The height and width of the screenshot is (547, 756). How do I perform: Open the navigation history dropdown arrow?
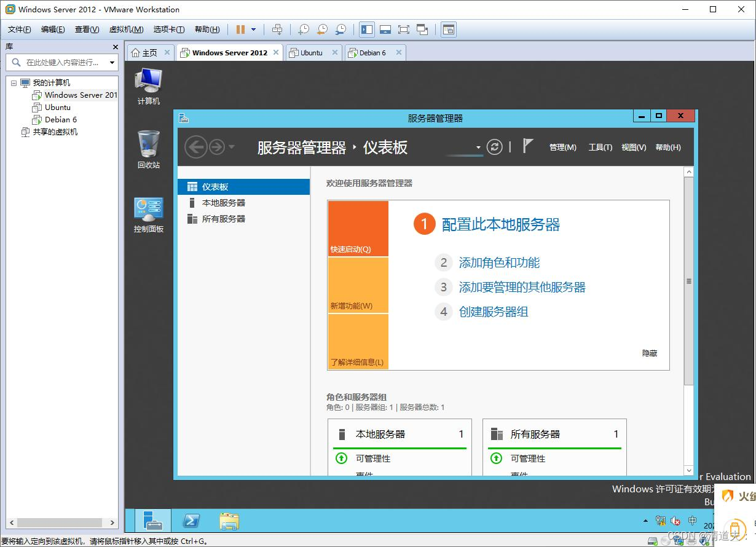coord(231,147)
